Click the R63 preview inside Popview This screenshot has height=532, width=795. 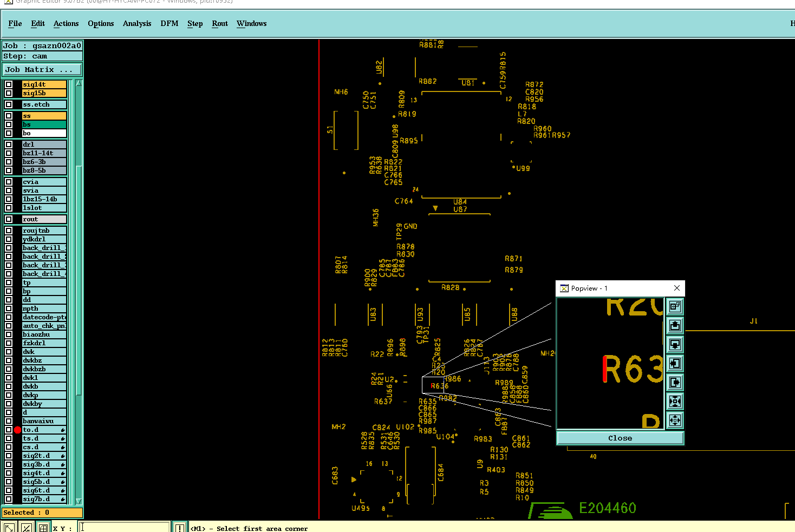tap(633, 369)
